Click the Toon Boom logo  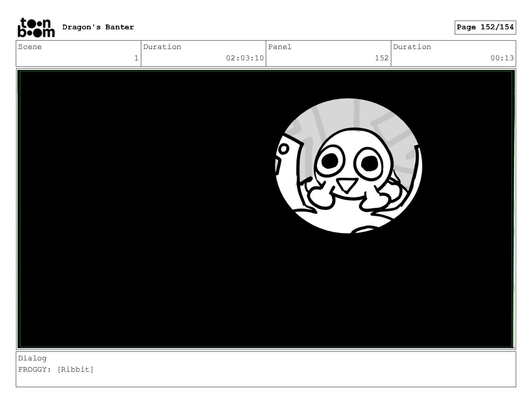[x=36, y=27]
